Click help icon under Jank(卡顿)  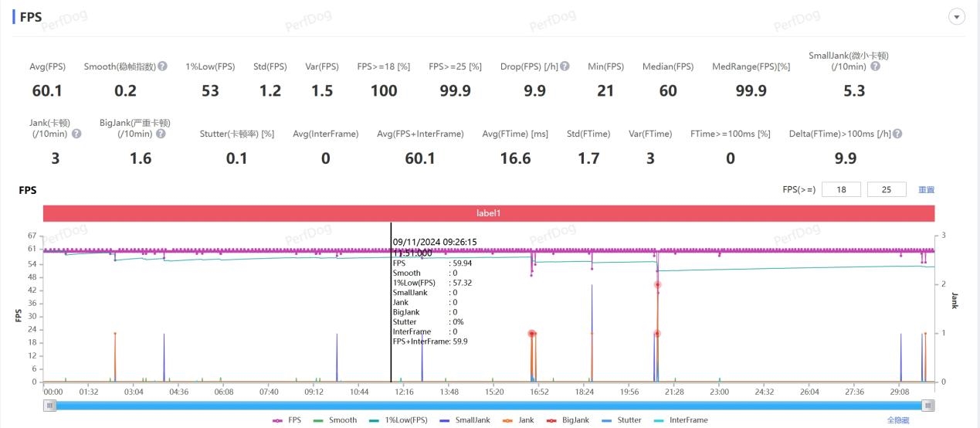pyautogui.click(x=76, y=134)
